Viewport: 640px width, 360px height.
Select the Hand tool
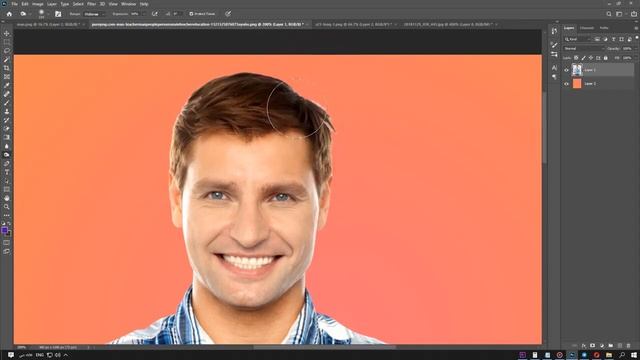7,198
